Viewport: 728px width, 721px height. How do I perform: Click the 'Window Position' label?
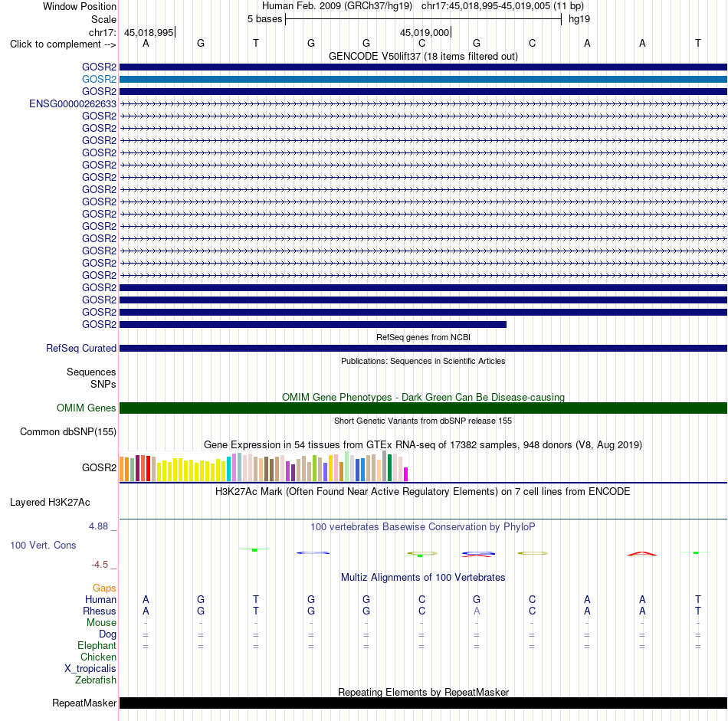pos(80,6)
